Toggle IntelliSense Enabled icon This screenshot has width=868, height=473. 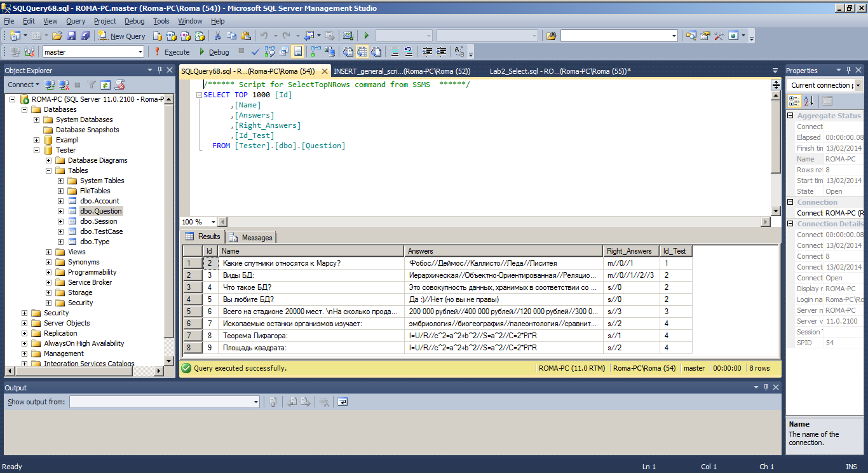(x=297, y=52)
